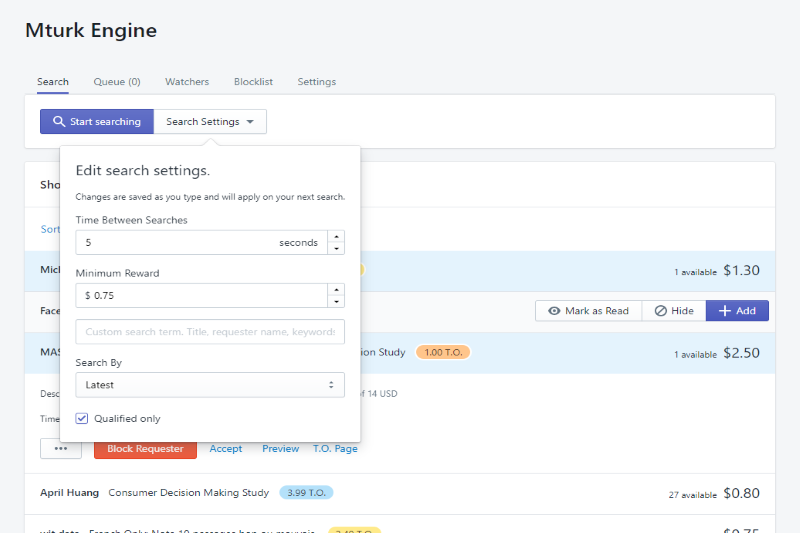Click the eye icon Mark as Read
The height and width of the screenshot is (533, 800).
point(588,311)
